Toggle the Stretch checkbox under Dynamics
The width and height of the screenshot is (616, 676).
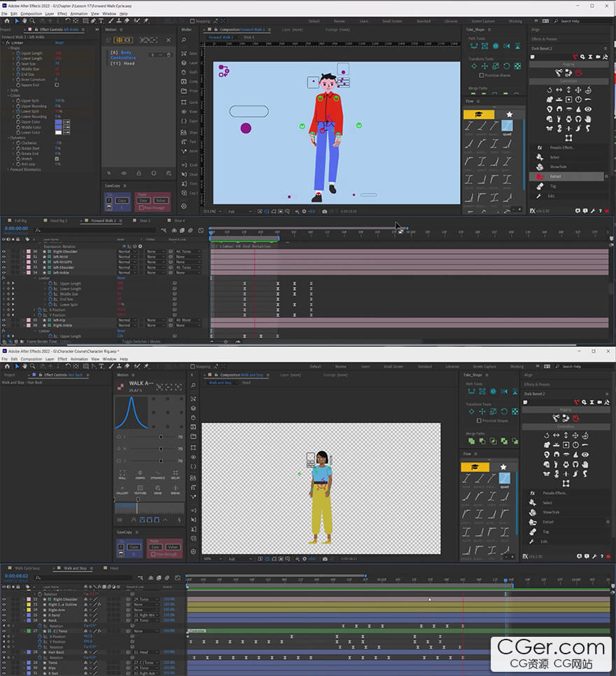tap(57, 159)
